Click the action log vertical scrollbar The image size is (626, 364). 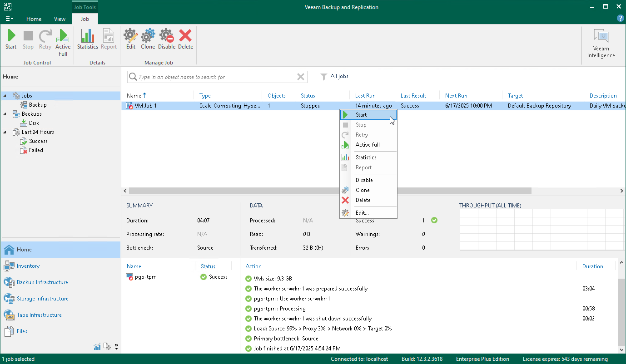[x=622, y=312]
